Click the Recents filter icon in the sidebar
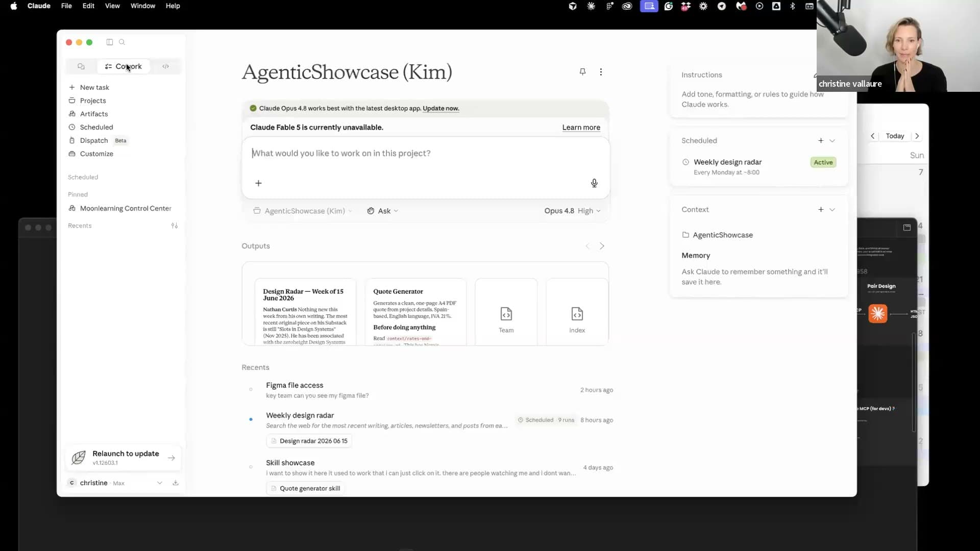This screenshot has height=551, width=980. pyautogui.click(x=175, y=226)
